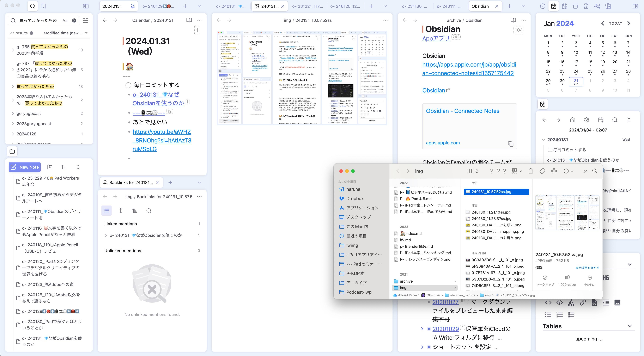
Task: Open the tab list dropdown in first pane
Action: 199,6
